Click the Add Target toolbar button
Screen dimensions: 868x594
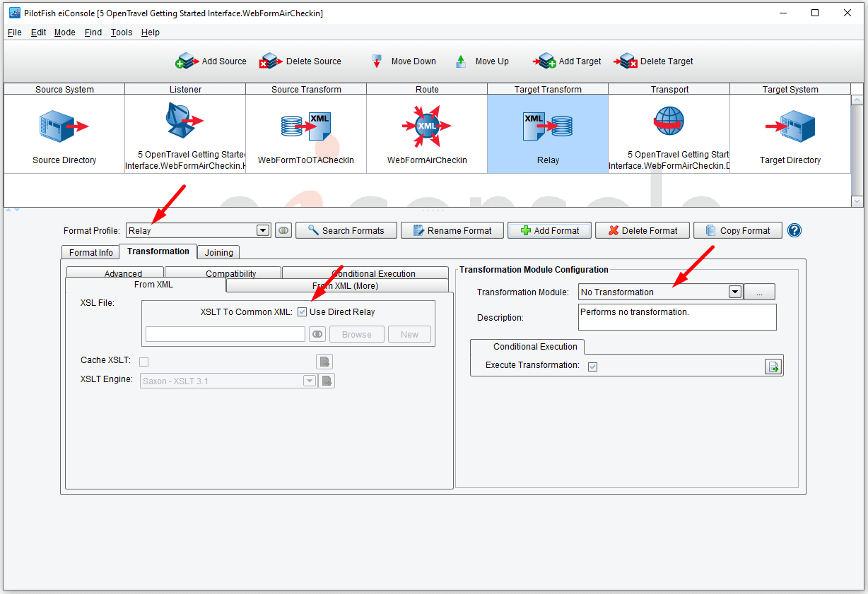point(567,61)
